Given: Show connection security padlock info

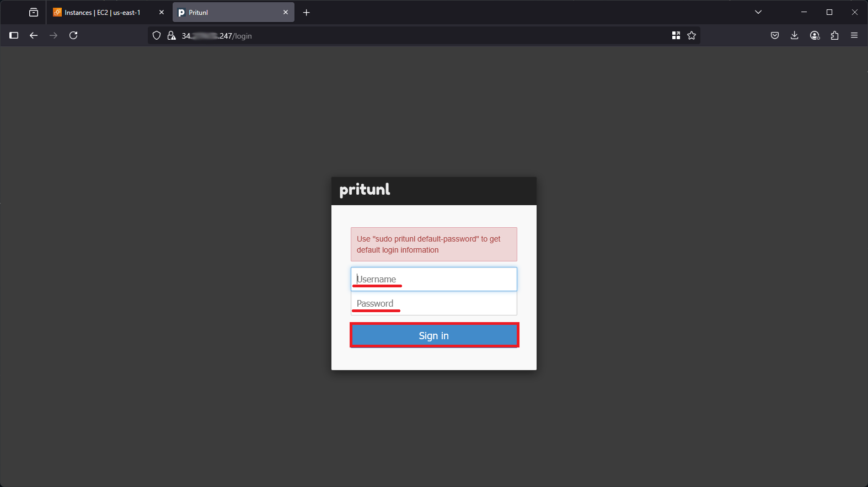Looking at the screenshot, I should pyautogui.click(x=172, y=35).
